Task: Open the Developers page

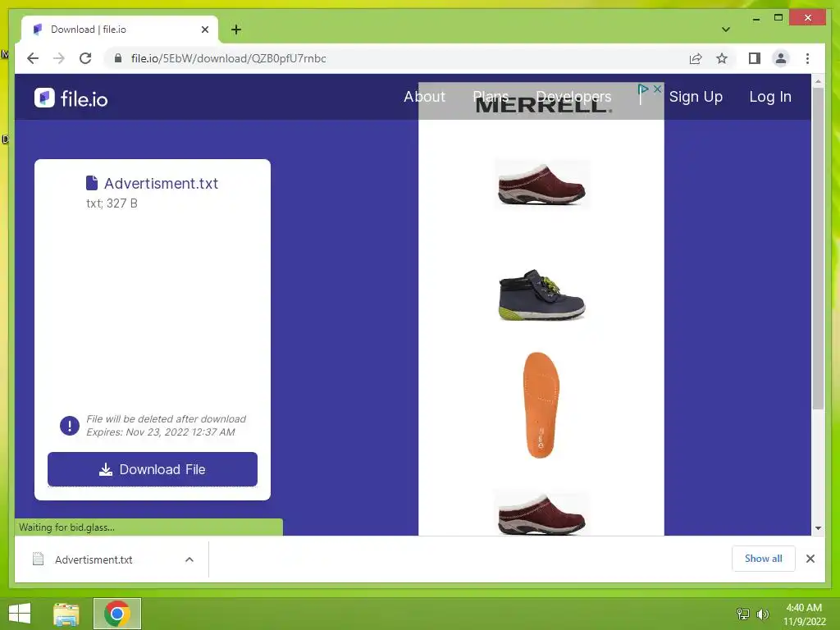Action: pos(573,97)
